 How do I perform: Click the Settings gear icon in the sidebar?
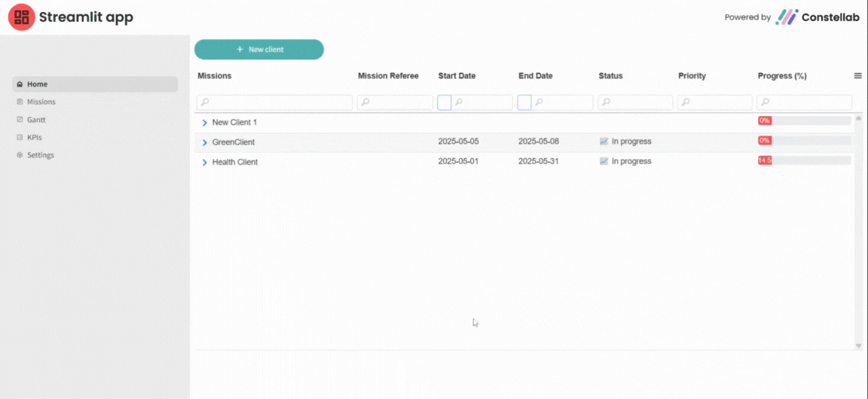(20, 155)
